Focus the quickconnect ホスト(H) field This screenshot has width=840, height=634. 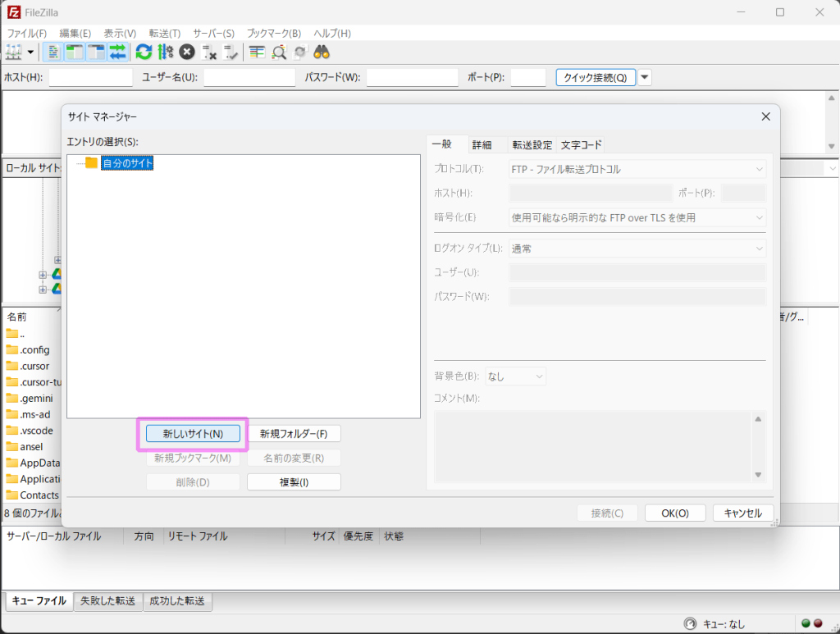tap(90, 78)
